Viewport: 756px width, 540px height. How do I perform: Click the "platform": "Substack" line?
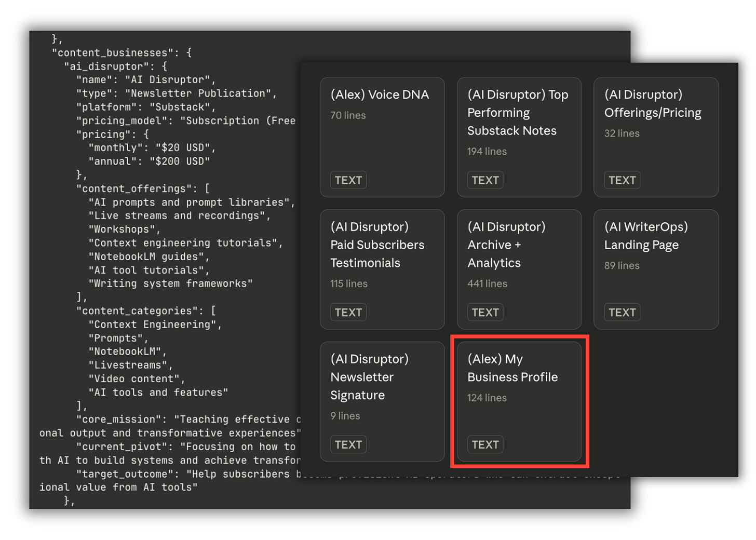coord(146,107)
